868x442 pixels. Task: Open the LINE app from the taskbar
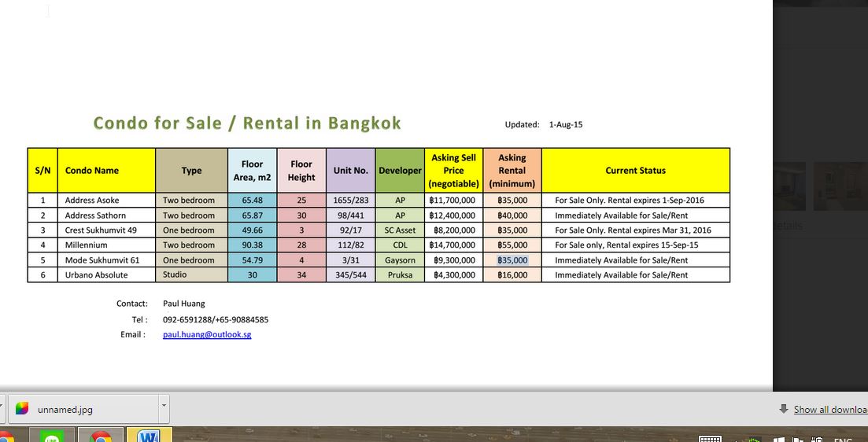pyautogui.click(x=53, y=436)
